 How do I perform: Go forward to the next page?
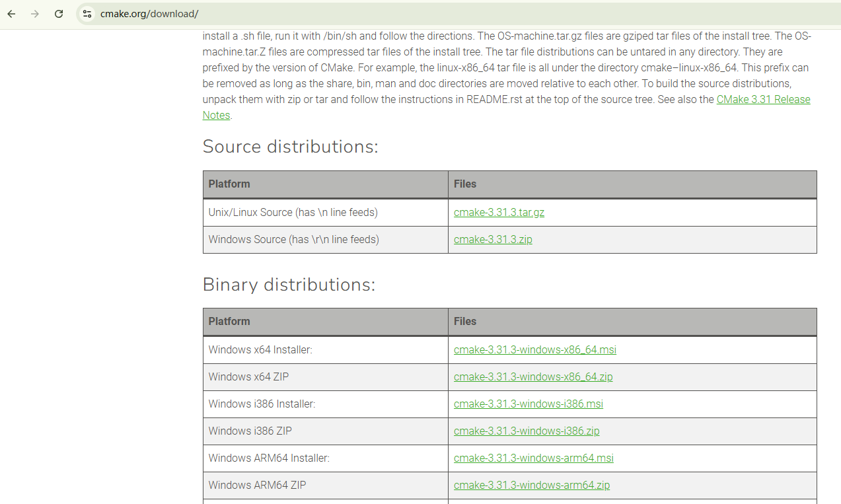coord(35,14)
